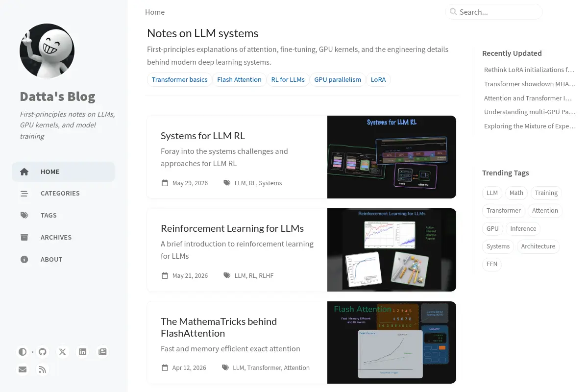
Task: Select the Flash Attention topic chip
Action: point(239,79)
